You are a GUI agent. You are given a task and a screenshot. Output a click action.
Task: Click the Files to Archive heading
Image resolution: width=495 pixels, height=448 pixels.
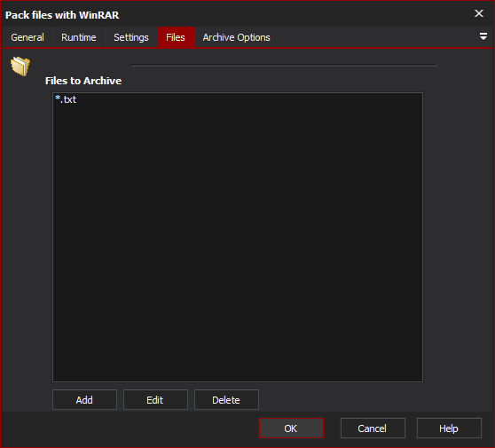(x=83, y=81)
